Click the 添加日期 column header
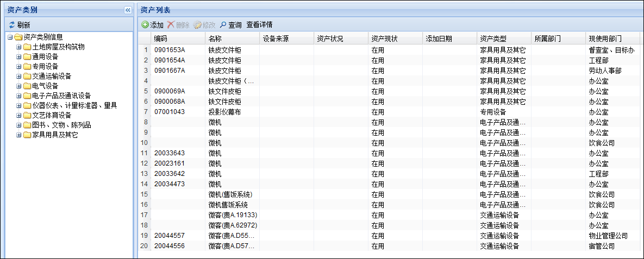 (x=450, y=39)
